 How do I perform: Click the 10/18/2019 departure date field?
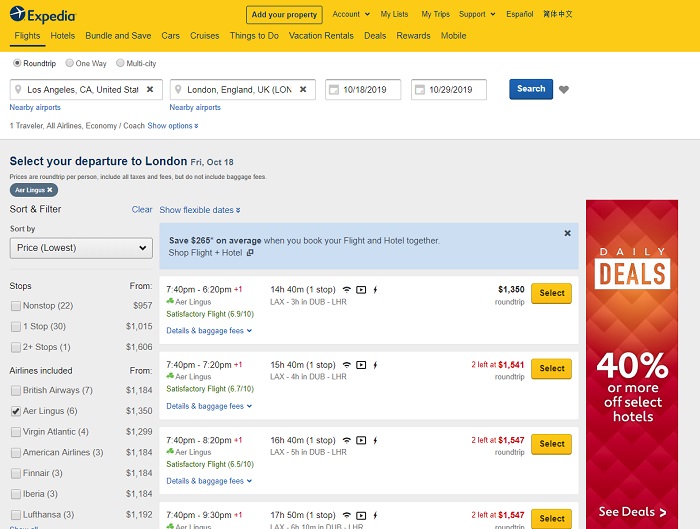pos(363,89)
